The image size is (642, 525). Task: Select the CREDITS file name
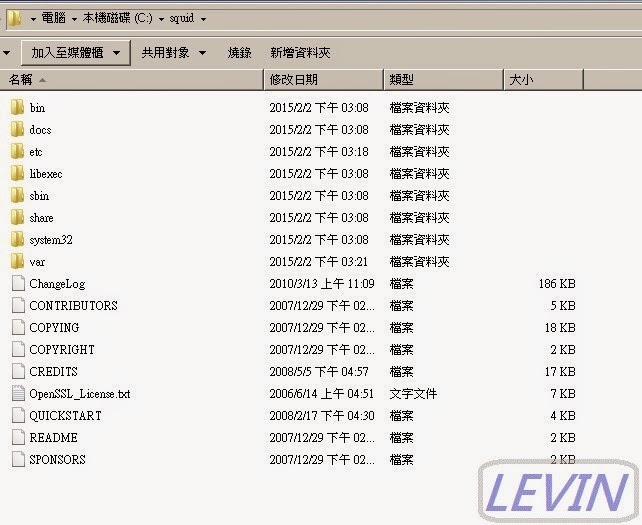pyautogui.click(x=54, y=371)
